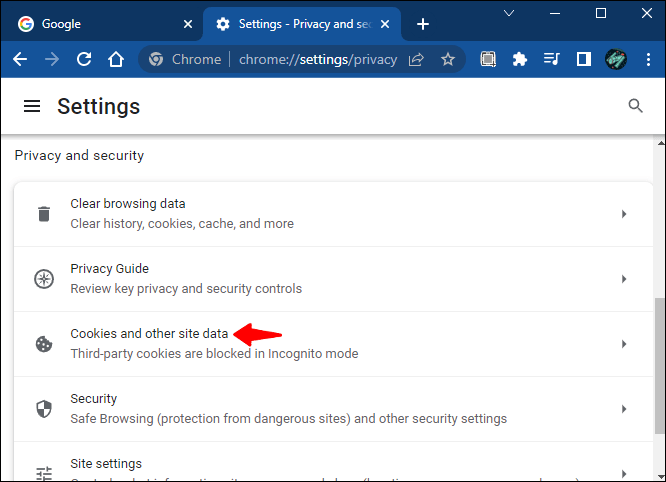Click 'Review key privacy and security controls' text
The width and height of the screenshot is (666, 482).
click(x=186, y=289)
